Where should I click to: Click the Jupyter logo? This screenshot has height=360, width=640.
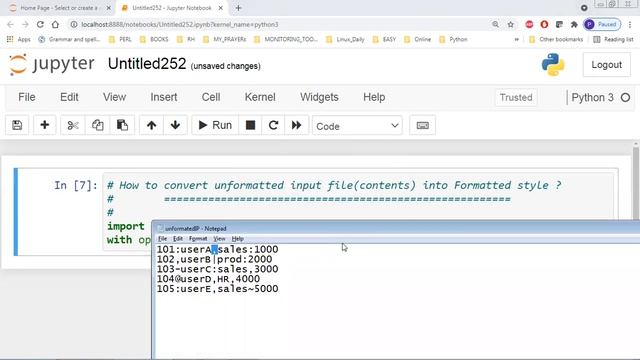tap(52, 64)
